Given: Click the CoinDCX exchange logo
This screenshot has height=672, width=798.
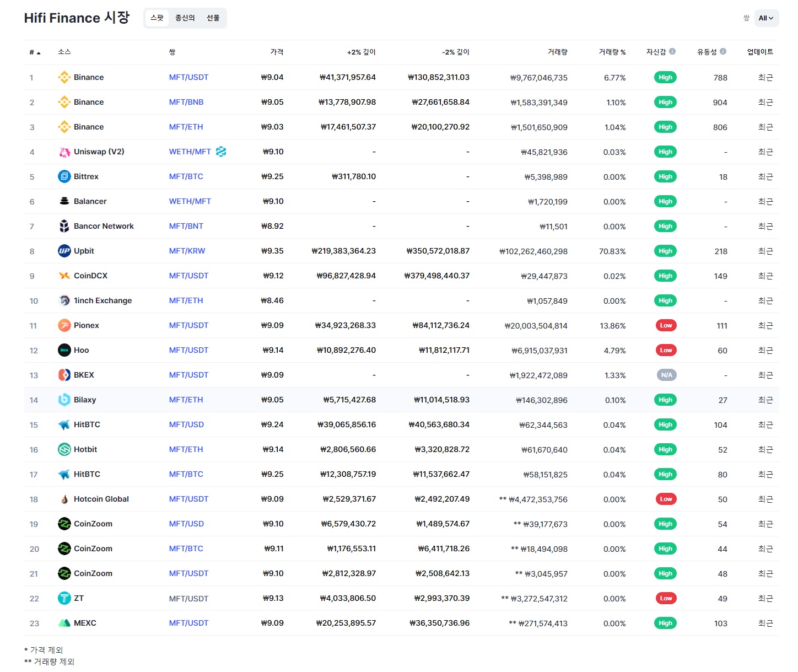Looking at the screenshot, I should (x=64, y=276).
